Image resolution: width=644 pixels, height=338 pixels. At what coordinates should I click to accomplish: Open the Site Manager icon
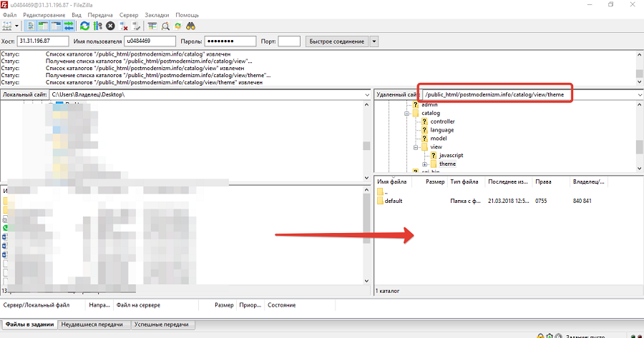point(7,26)
